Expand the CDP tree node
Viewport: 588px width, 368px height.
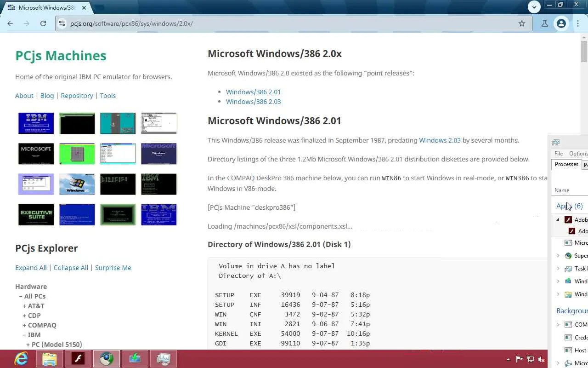click(x=24, y=316)
